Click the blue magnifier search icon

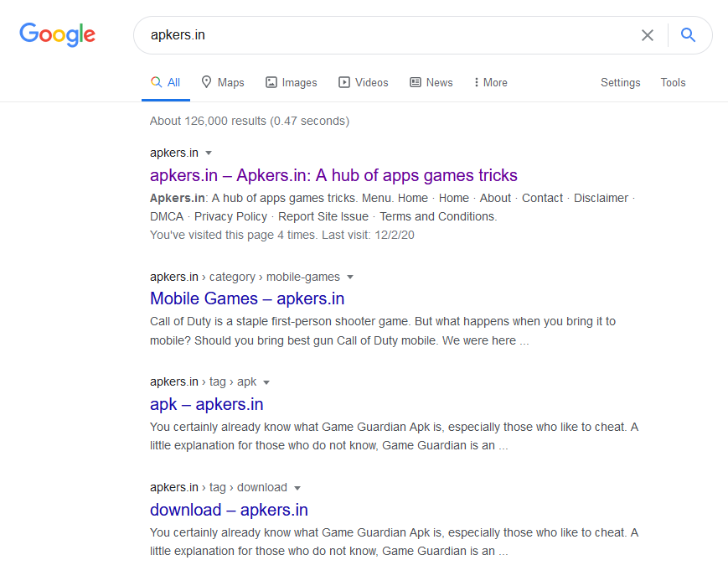tap(688, 35)
